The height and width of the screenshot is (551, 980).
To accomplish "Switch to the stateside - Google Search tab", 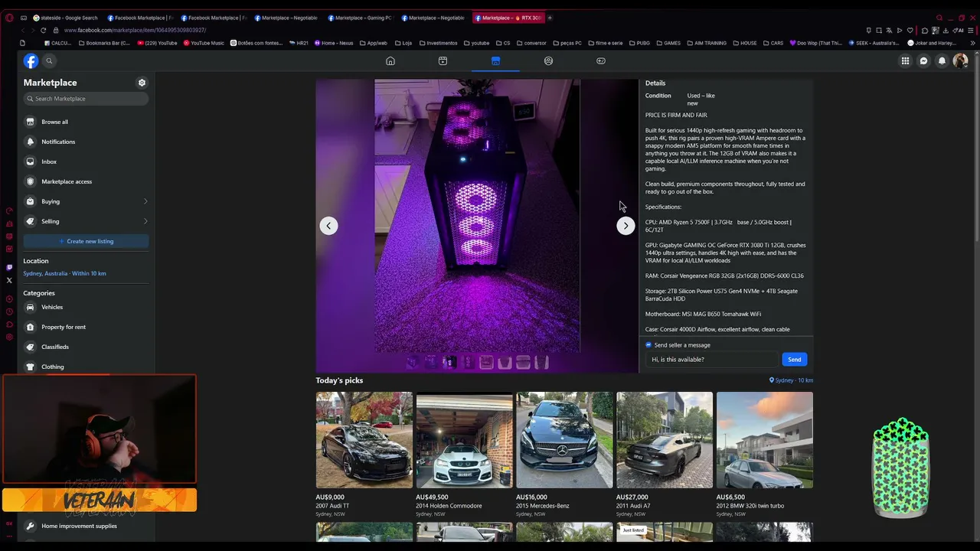I will [x=65, y=18].
